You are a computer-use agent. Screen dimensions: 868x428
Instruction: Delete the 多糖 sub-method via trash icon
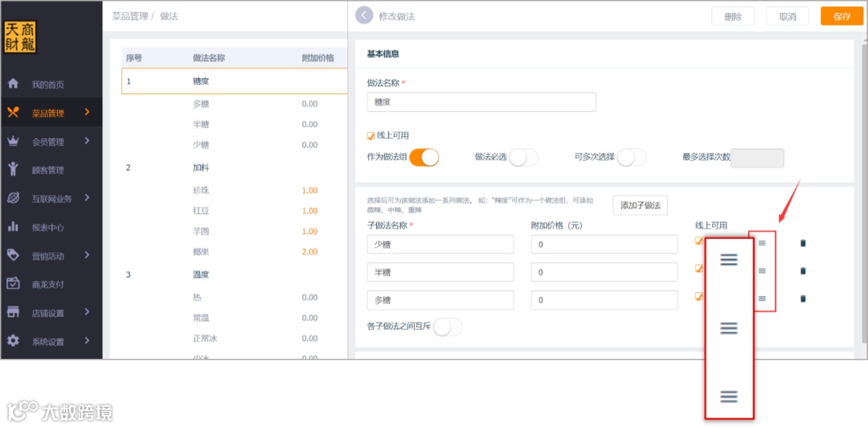click(x=803, y=298)
